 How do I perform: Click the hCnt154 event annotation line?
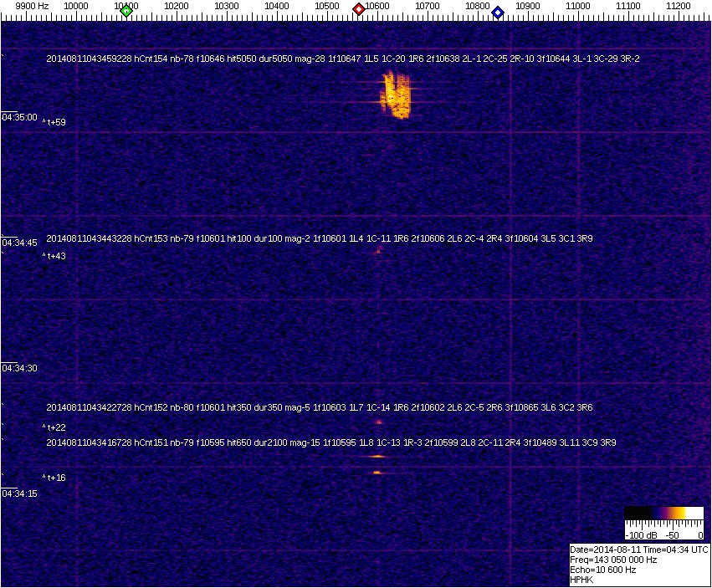coord(343,59)
